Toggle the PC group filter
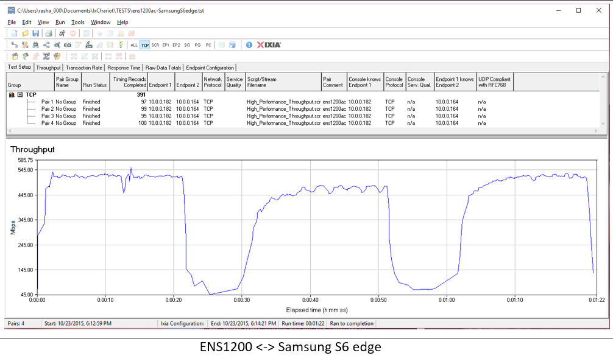Image resolution: width=613 pixels, height=364 pixels. (208, 45)
